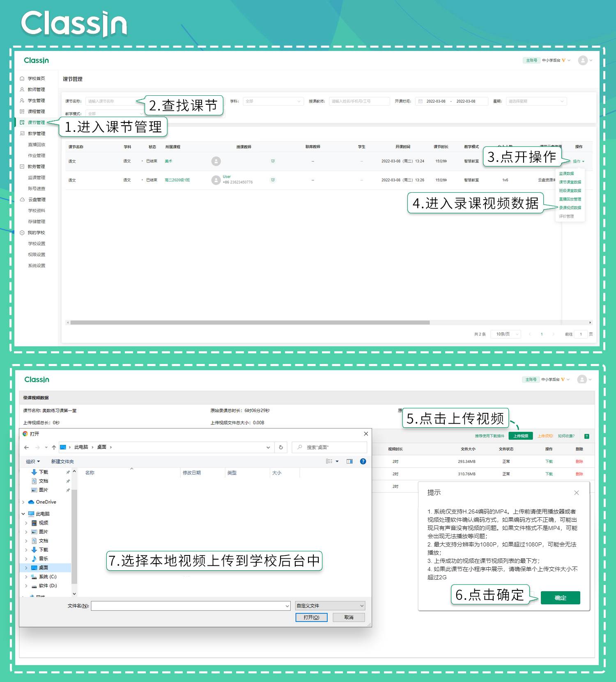Open 中小学后台 dropdown in top header

(556, 60)
